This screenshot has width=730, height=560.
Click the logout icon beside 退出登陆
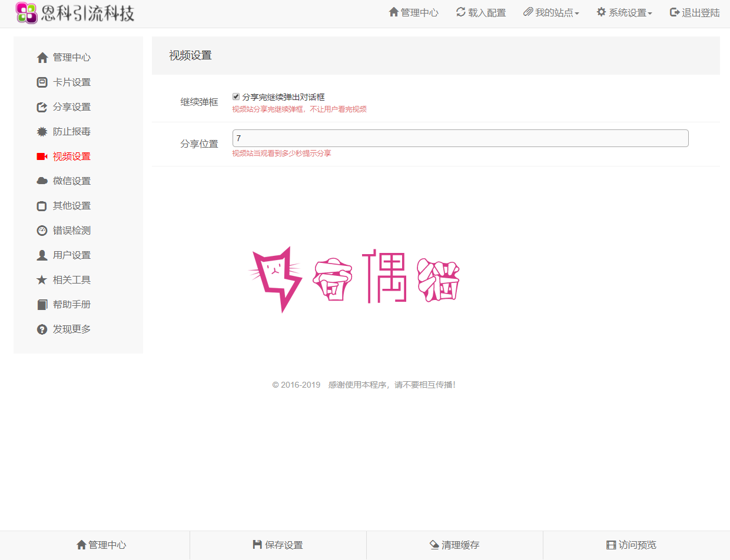click(x=675, y=12)
